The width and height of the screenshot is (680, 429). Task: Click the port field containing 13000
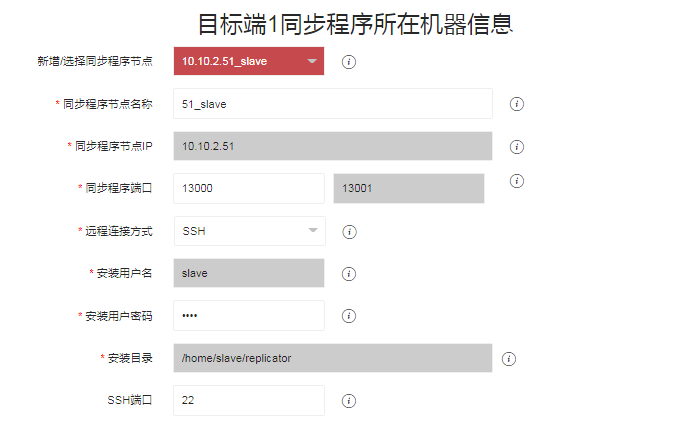point(249,188)
